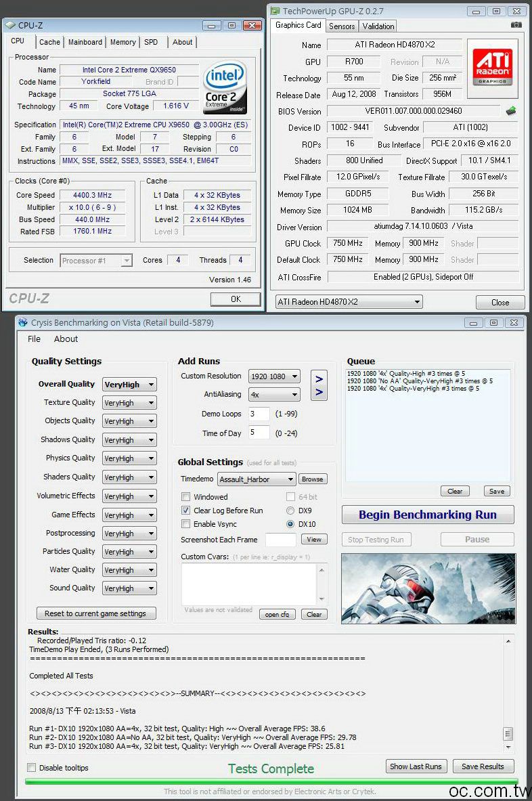
Task: Open the Postprocessing dropdown
Action: click(129, 534)
